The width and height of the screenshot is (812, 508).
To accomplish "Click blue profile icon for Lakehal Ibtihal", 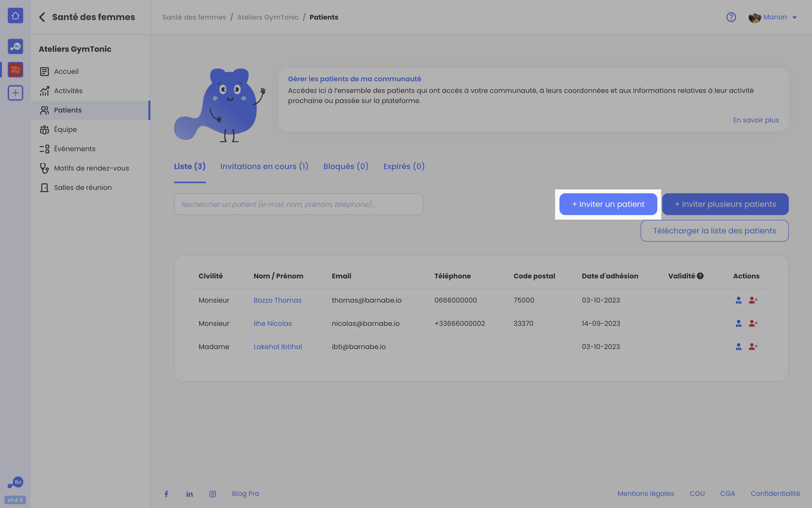I will point(739,346).
